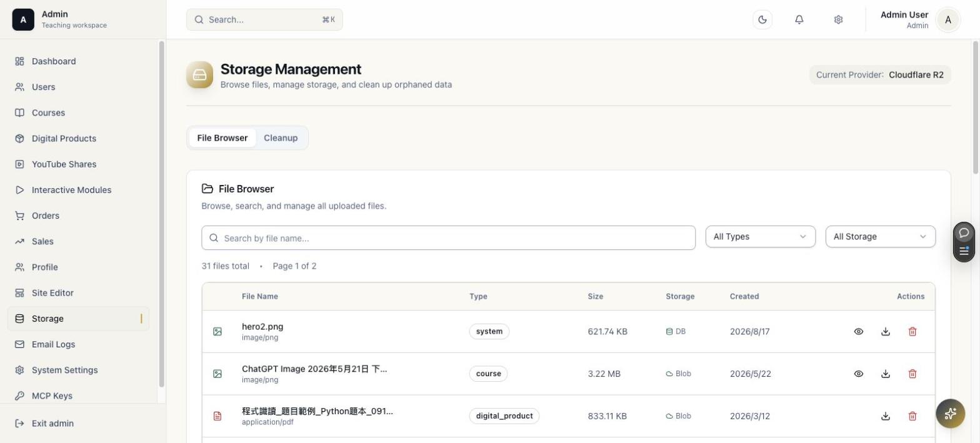
Task: Click the Email Logs envelope icon
Action: click(x=19, y=344)
